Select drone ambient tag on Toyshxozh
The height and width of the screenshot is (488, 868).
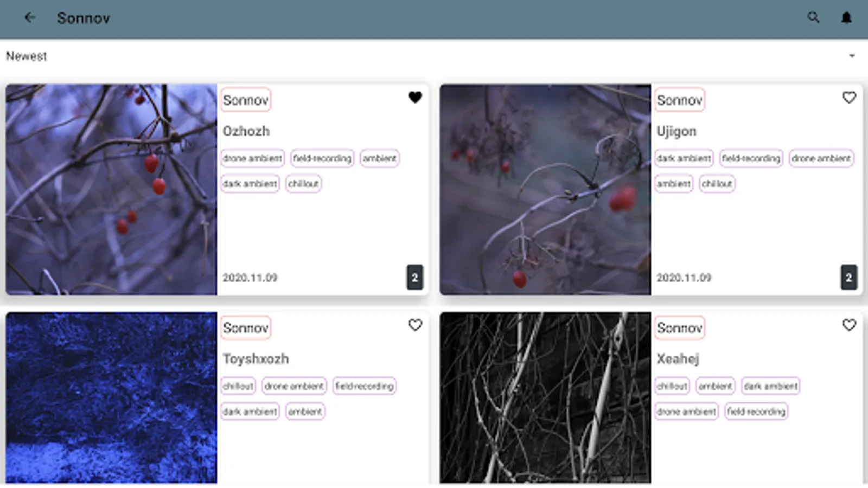[295, 386]
